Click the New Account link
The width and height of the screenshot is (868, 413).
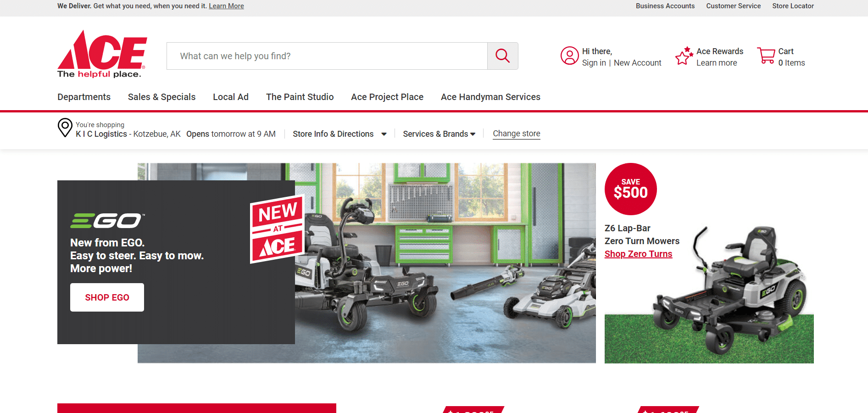click(x=637, y=63)
